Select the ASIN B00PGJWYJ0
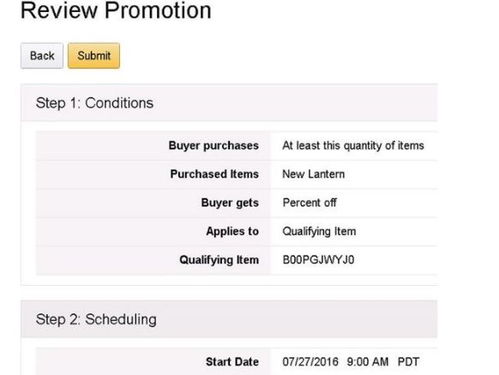 click(318, 260)
